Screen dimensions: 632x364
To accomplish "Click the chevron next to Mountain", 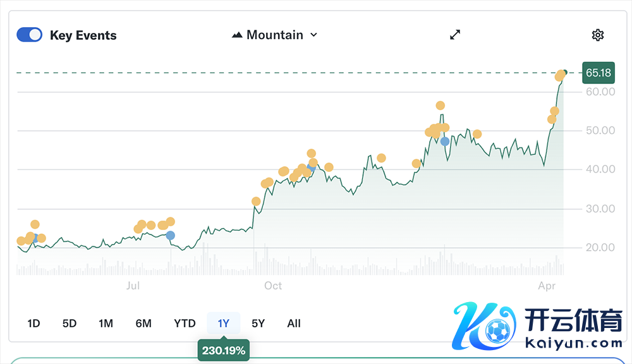I will click(x=314, y=35).
